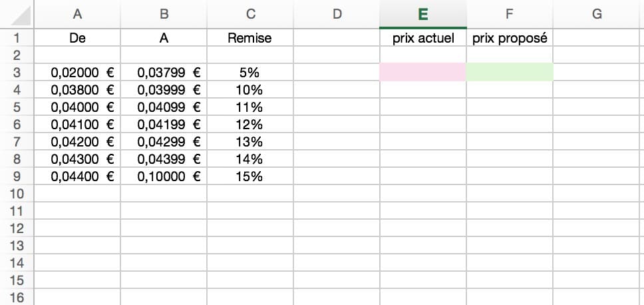The image size is (644, 305).
Task: Select row 16 header
Action: [x=17, y=298]
